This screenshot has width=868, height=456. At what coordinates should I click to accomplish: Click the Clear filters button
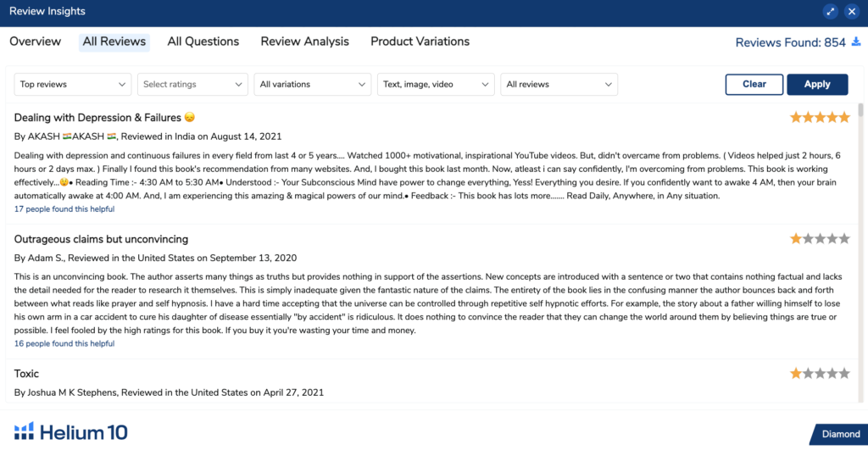pos(754,85)
